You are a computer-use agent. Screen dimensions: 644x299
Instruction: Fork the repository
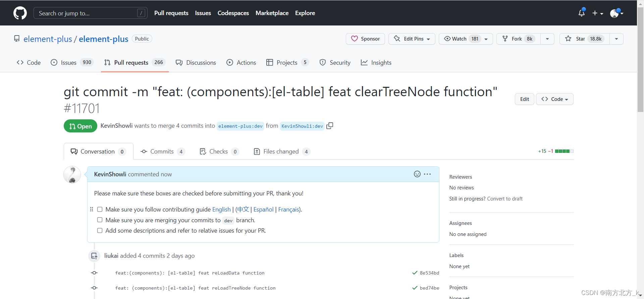(518, 39)
